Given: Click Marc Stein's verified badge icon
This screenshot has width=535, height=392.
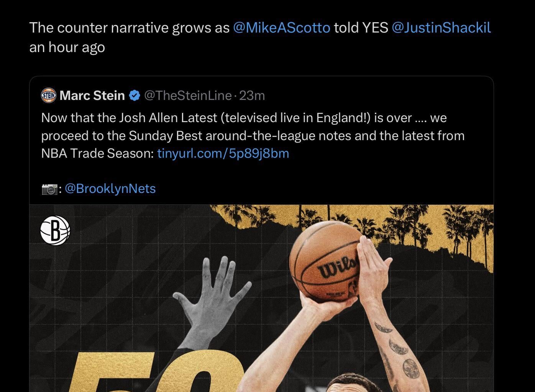Looking at the screenshot, I should pyautogui.click(x=135, y=96).
